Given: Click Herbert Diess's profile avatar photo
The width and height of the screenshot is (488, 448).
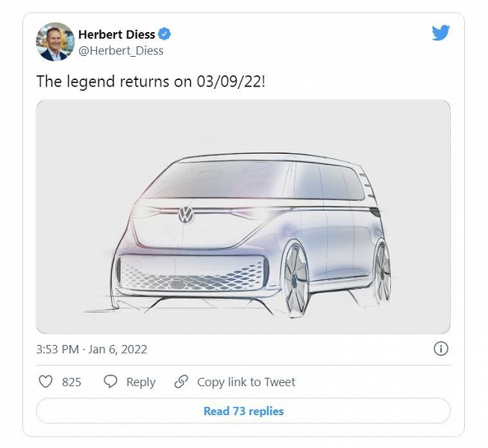Looking at the screenshot, I should point(55,42).
